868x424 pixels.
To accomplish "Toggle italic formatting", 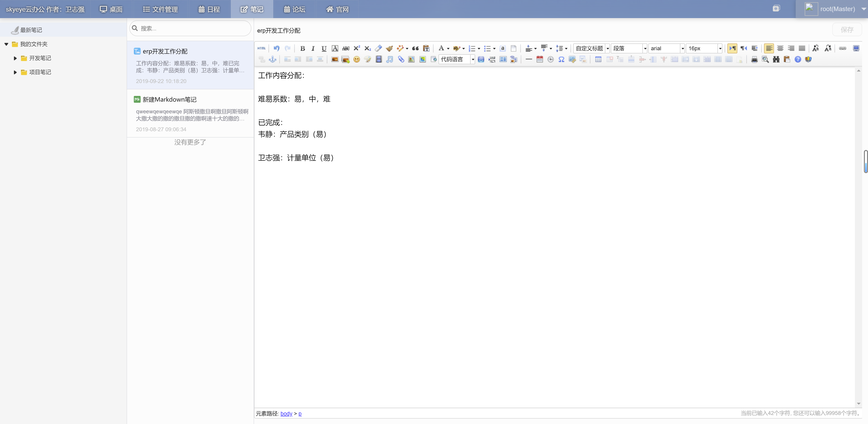I will [x=313, y=48].
